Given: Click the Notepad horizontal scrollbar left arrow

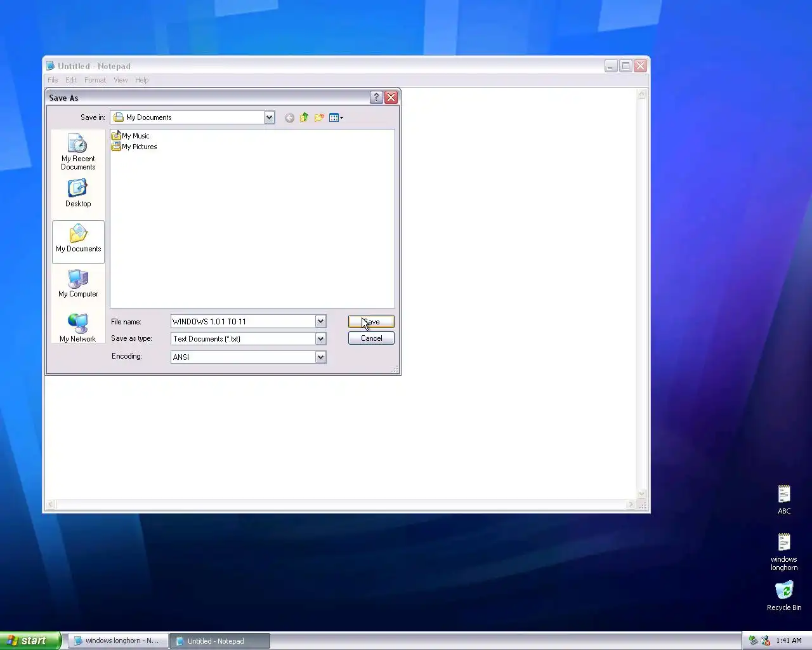Looking at the screenshot, I should 51,505.
